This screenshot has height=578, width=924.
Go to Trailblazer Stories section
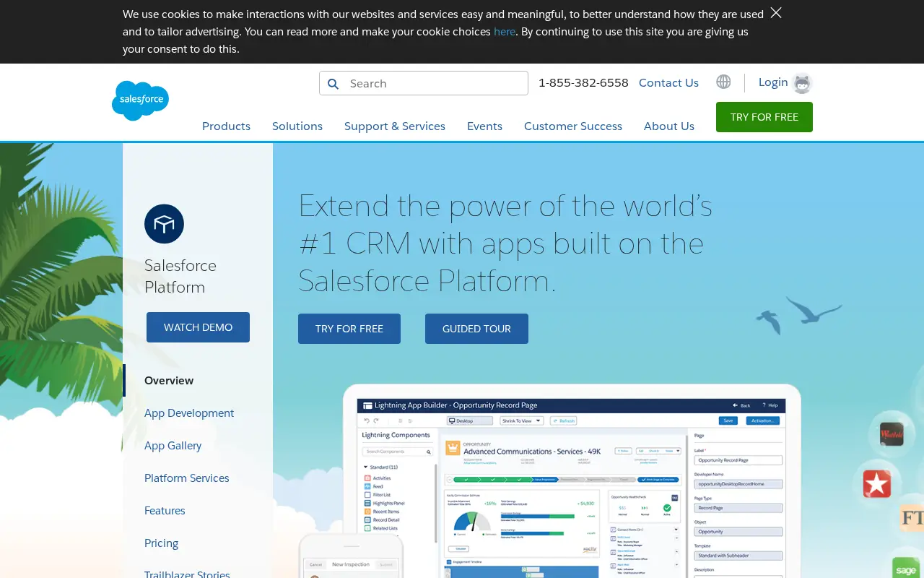[187, 574]
